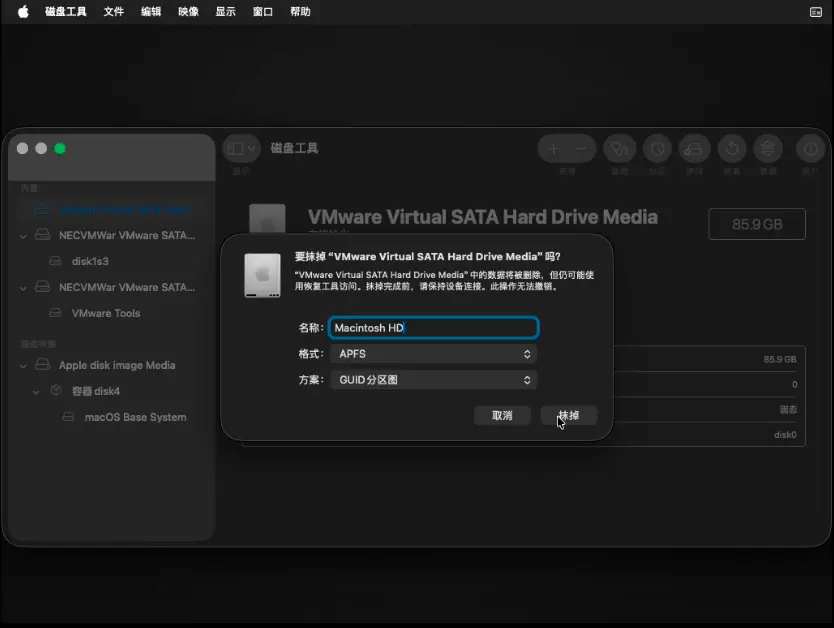Click the Erase (抹掉) icon in the toolbar
The width and height of the screenshot is (834, 628).
click(694, 149)
